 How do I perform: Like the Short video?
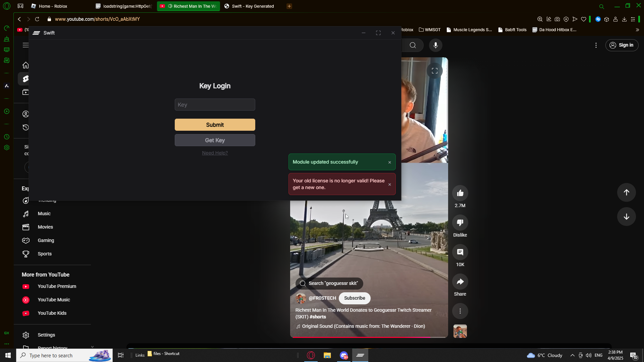pos(460,193)
